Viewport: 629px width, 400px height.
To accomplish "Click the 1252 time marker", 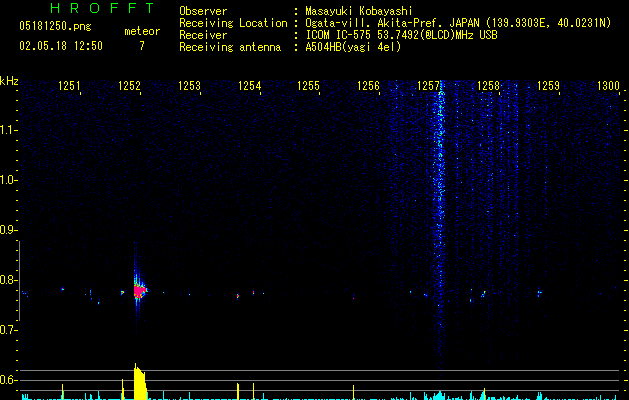I will [129, 86].
